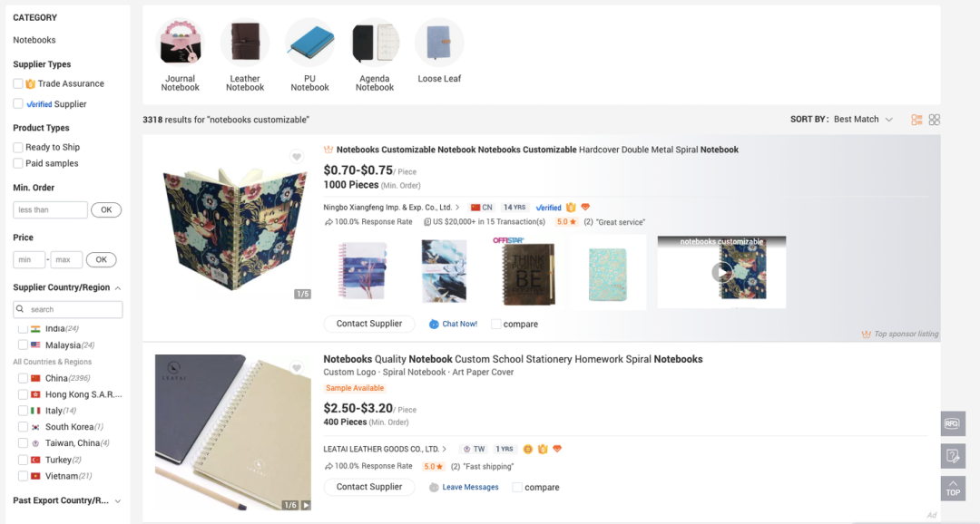Screen dimensions: 980x524
Task: Open Journal Notebook category icon
Action: tap(180, 43)
